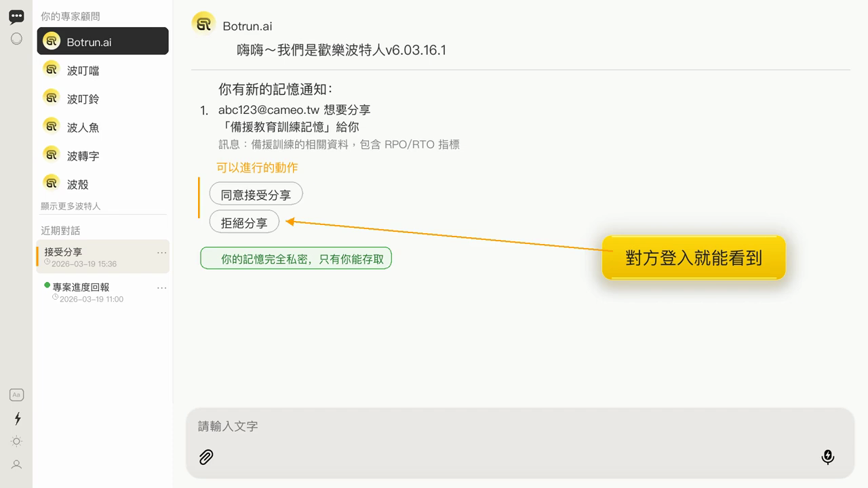Toggle the sun brightness theme icon
This screenshot has width=868, height=488.
[x=17, y=441]
